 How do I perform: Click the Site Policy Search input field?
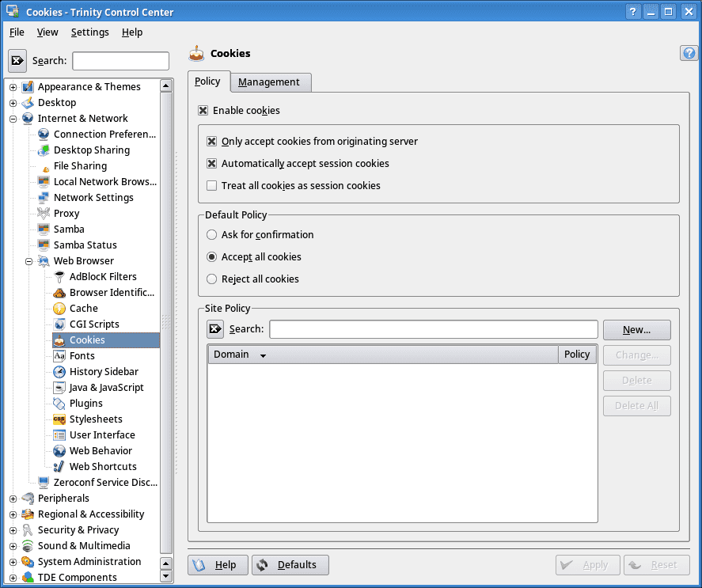[434, 329]
